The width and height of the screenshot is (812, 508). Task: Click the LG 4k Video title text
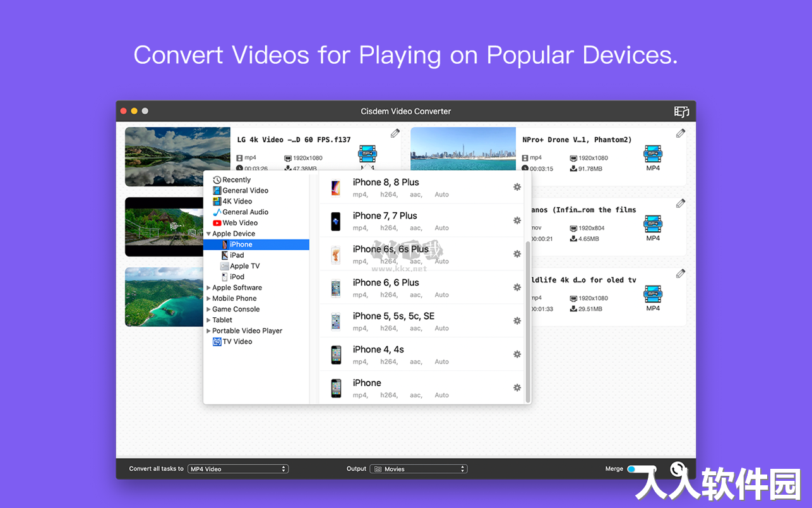[x=294, y=140]
